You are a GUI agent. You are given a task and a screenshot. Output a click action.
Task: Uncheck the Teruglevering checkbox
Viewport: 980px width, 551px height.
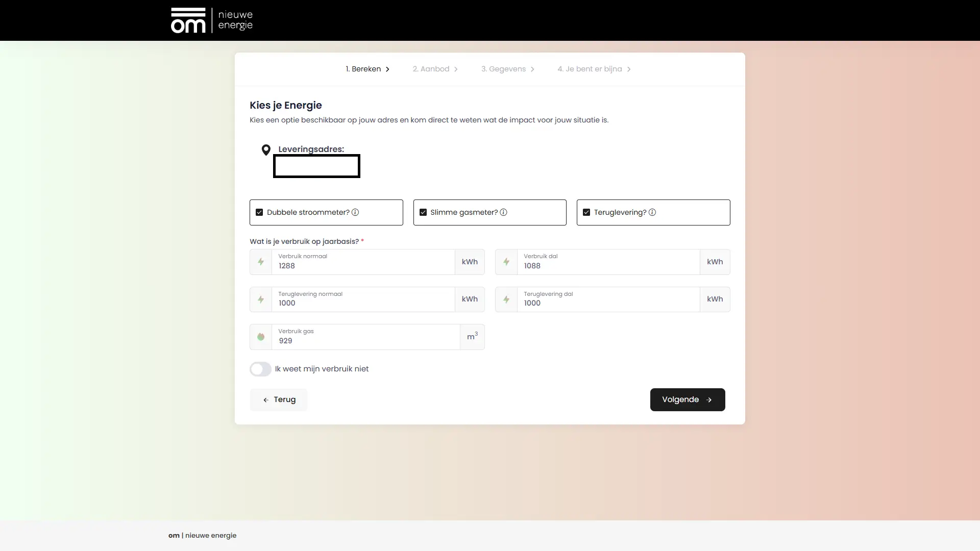tap(586, 212)
